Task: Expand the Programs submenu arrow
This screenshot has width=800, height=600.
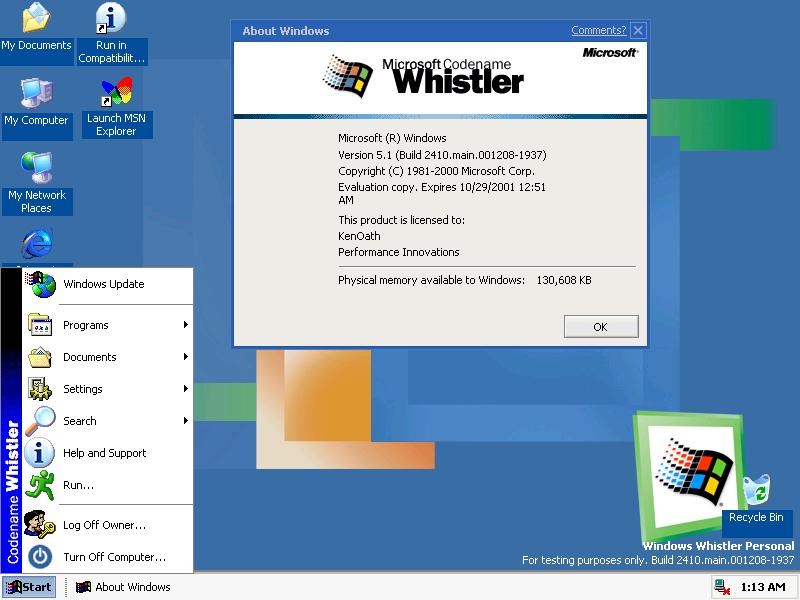Action: point(186,324)
